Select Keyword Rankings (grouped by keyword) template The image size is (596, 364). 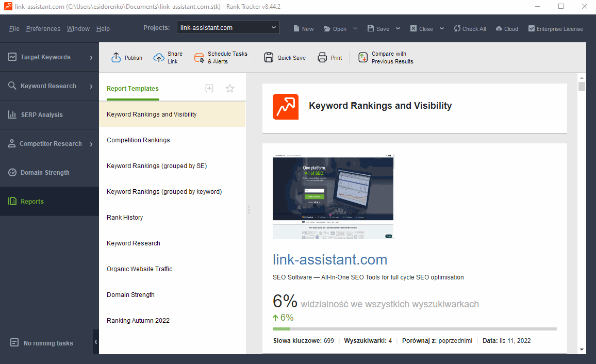click(172, 191)
